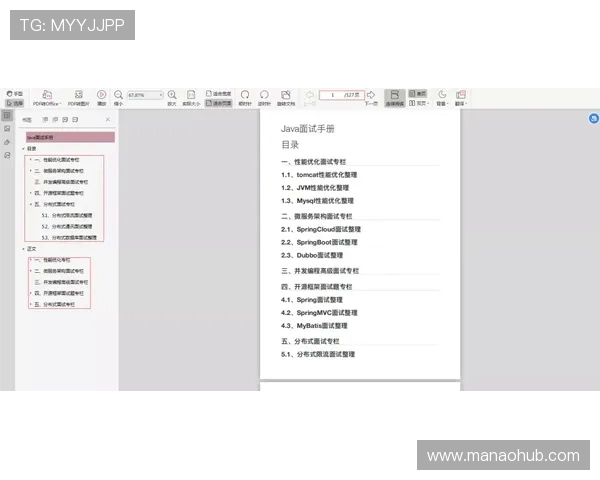Select 四、开源框架面试题专栏 under 目录
600x480 pixels.
59,193
